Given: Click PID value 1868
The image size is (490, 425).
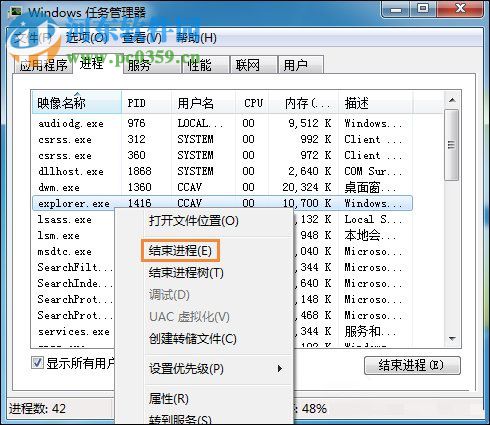Looking at the screenshot, I should pyautogui.click(x=140, y=172).
